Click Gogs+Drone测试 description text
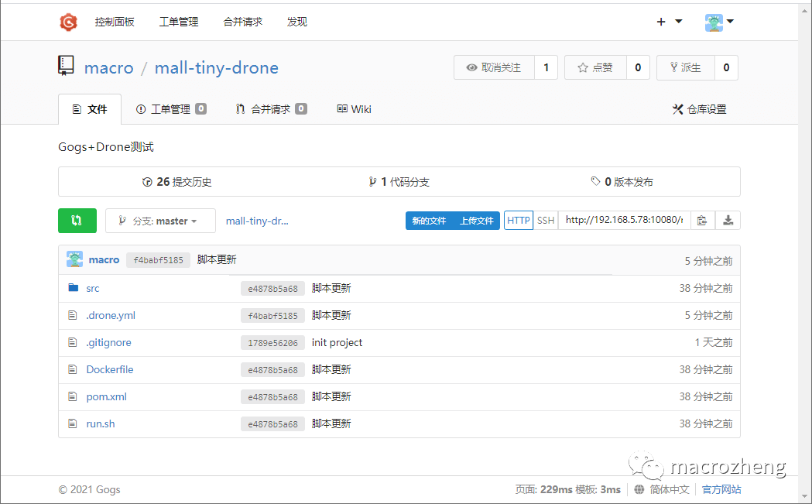Image resolution: width=812 pixels, height=504 pixels. click(x=106, y=147)
